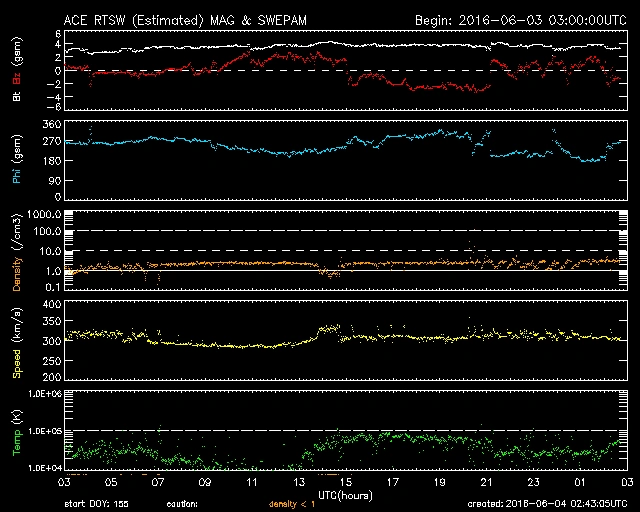Click the '1.0E+05' temperature tick label

click(x=44, y=431)
